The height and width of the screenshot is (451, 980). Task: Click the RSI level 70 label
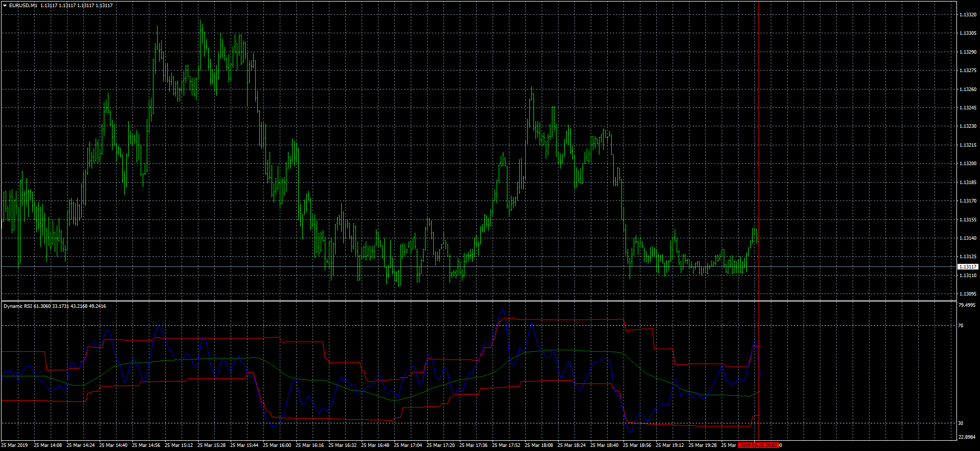tap(961, 326)
